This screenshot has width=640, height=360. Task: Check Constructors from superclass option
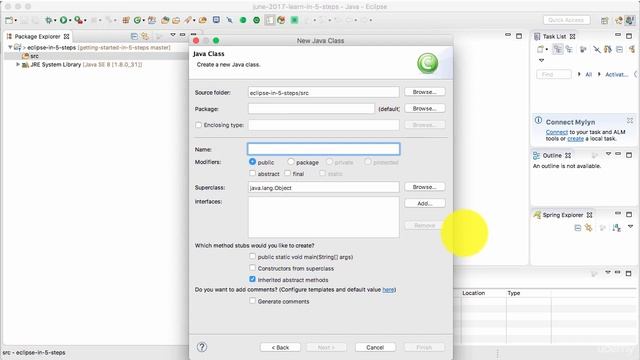point(252,268)
